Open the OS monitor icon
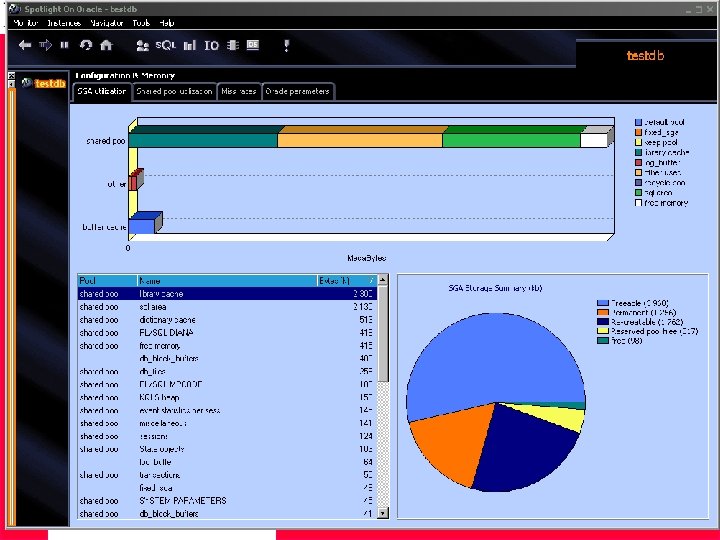The image size is (720, 540). point(253,45)
